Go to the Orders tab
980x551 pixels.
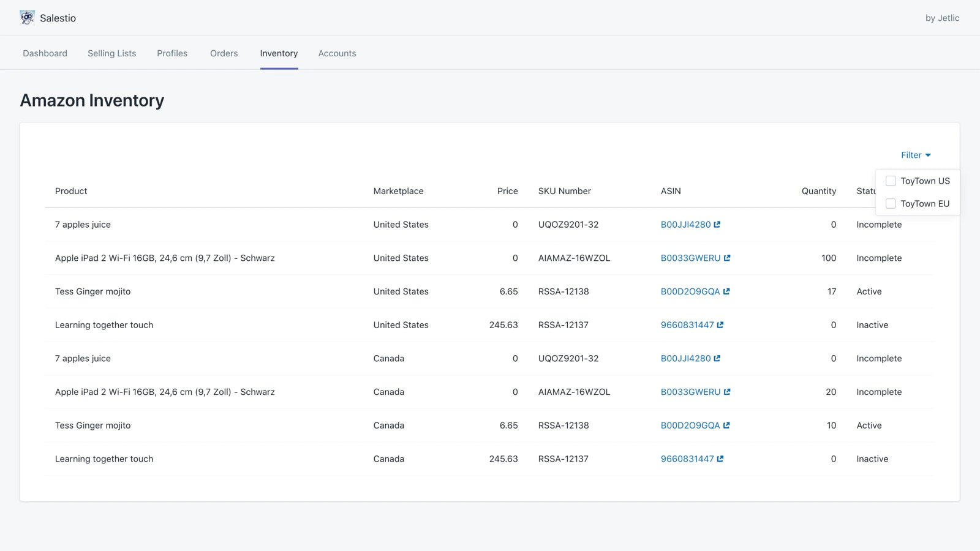click(224, 53)
